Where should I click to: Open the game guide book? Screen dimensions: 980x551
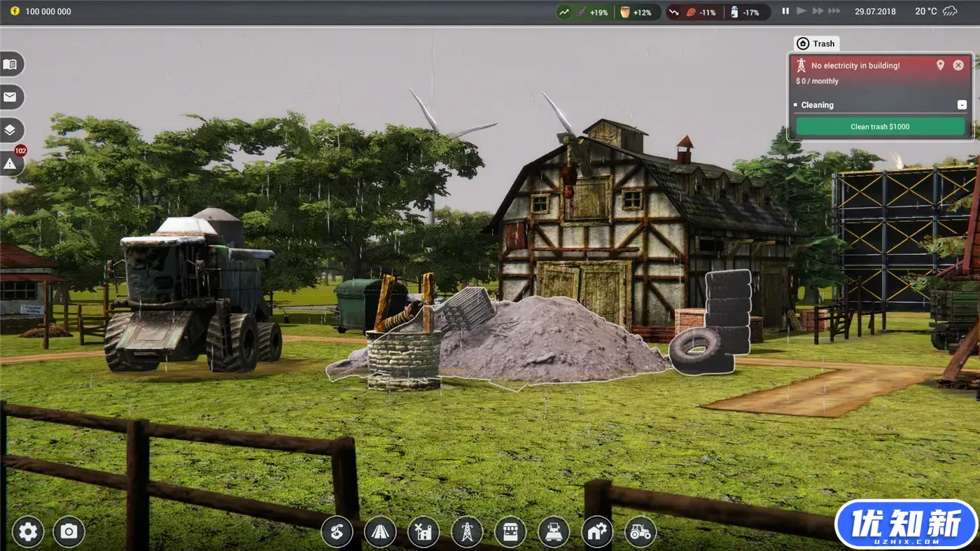[x=10, y=64]
